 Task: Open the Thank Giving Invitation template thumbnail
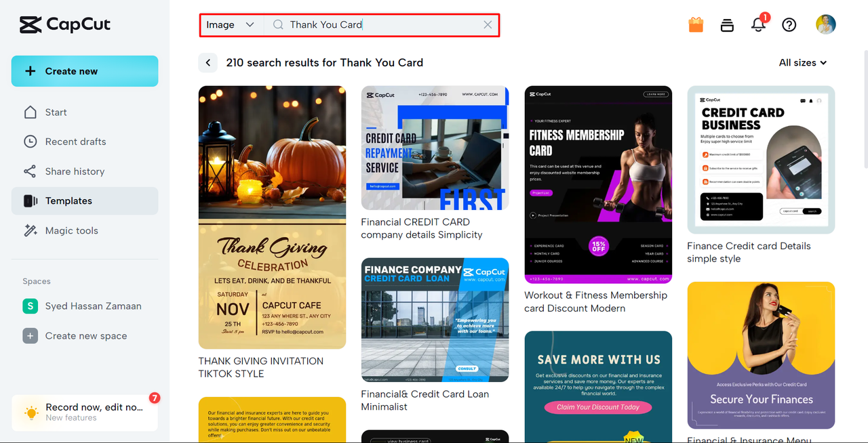[x=272, y=217]
